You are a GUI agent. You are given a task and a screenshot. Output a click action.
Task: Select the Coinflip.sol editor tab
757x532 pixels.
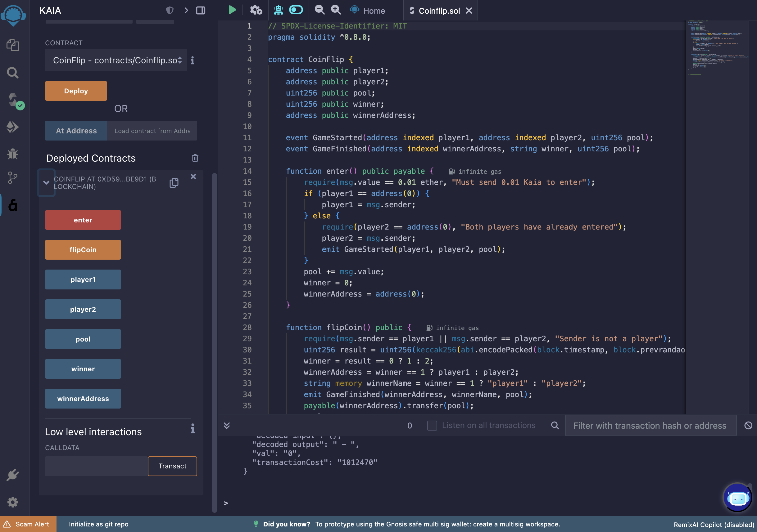point(438,11)
